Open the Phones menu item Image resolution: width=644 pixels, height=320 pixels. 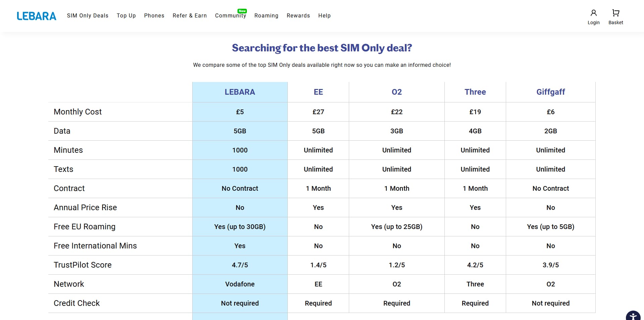pyautogui.click(x=154, y=16)
